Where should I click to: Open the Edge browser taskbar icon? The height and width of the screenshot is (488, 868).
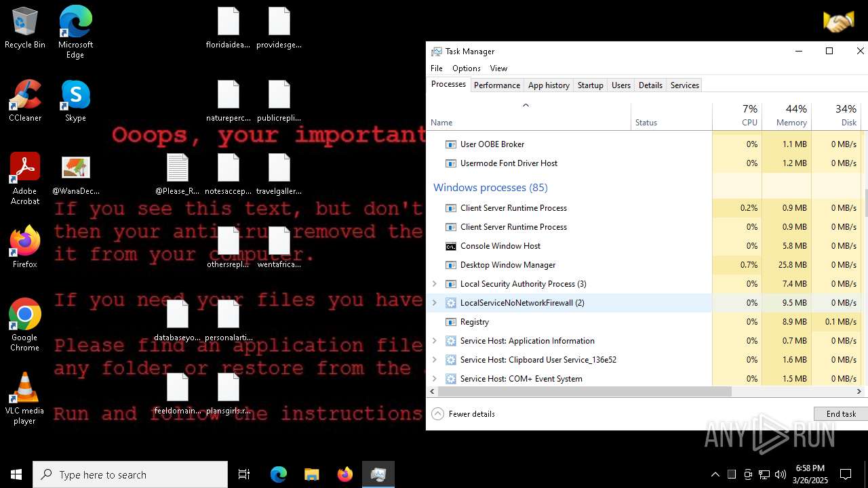pos(278,474)
